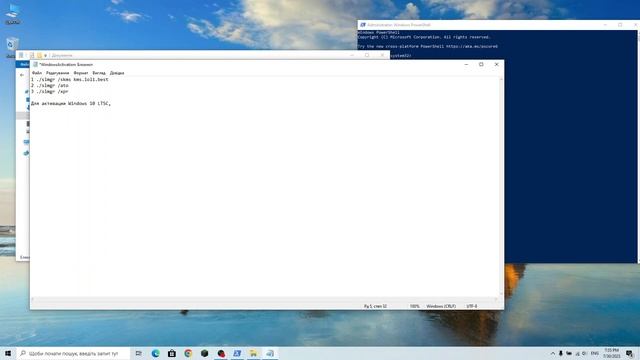Switch to File Explorer via taskbar icon

coord(253,353)
